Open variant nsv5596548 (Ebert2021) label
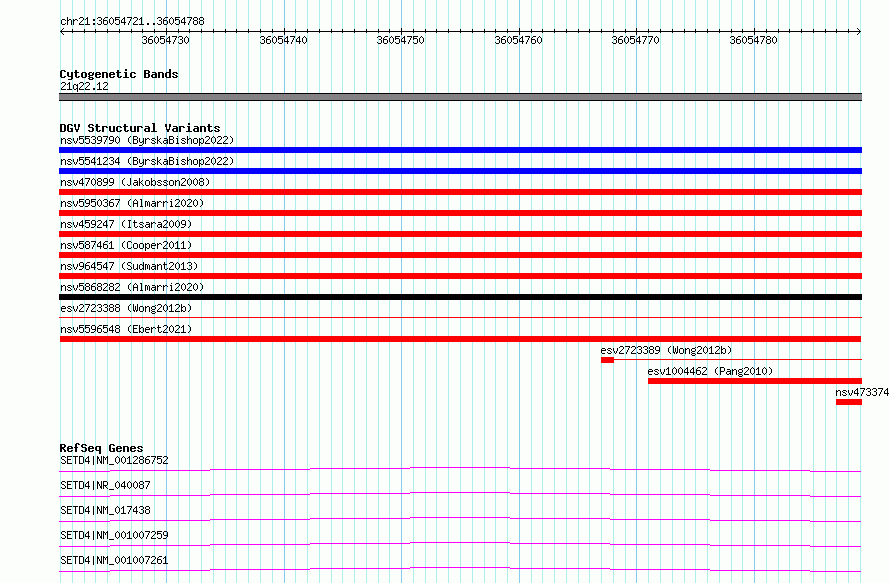This screenshot has width=890, height=583. pyautogui.click(x=126, y=329)
